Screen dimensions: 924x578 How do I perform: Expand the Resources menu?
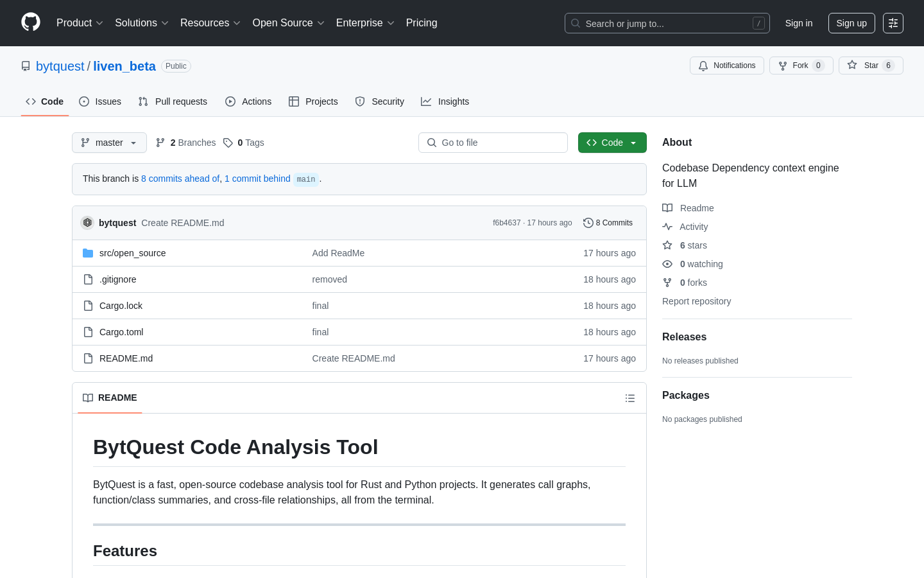[x=210, y=23]
